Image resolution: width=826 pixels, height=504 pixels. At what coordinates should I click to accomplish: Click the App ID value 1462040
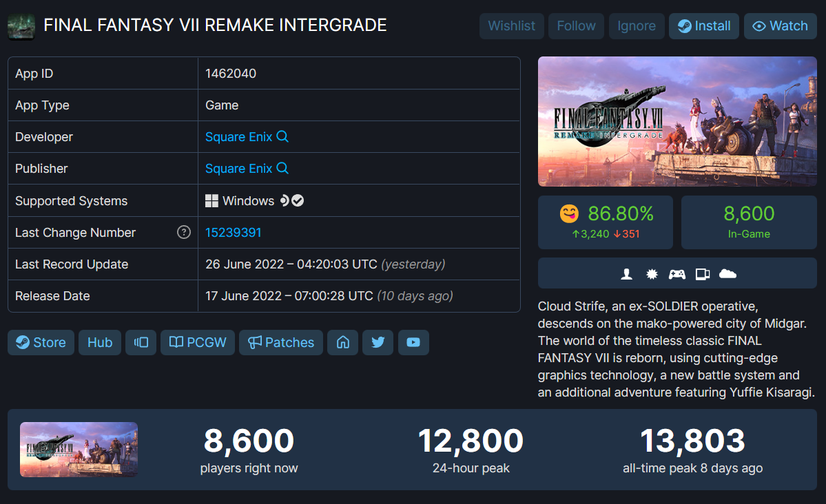pos(231,74)
